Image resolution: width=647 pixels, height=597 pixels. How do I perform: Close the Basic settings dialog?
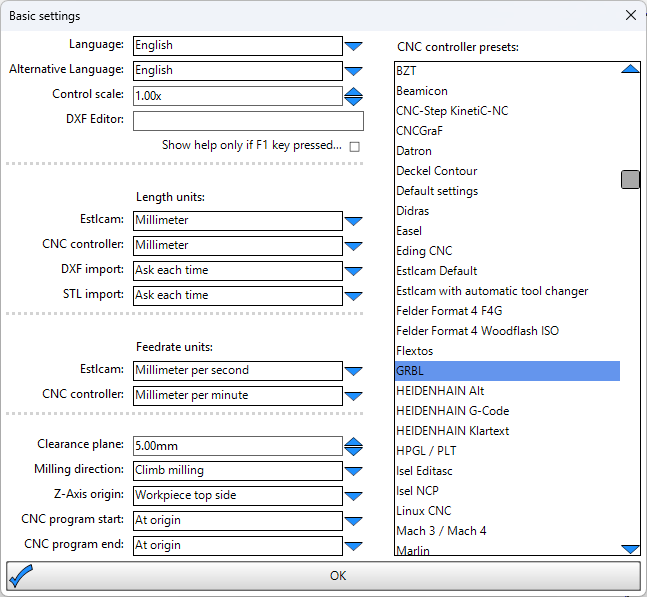coord(630,16)
